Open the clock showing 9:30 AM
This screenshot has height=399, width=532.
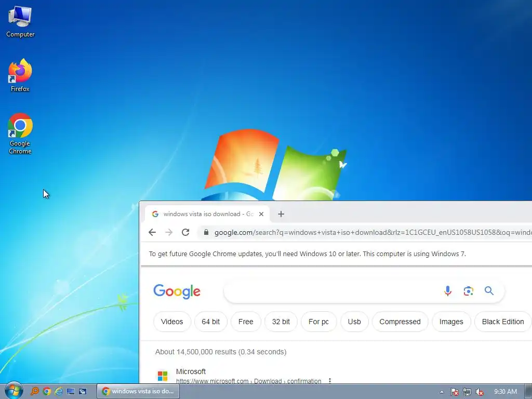505,392
